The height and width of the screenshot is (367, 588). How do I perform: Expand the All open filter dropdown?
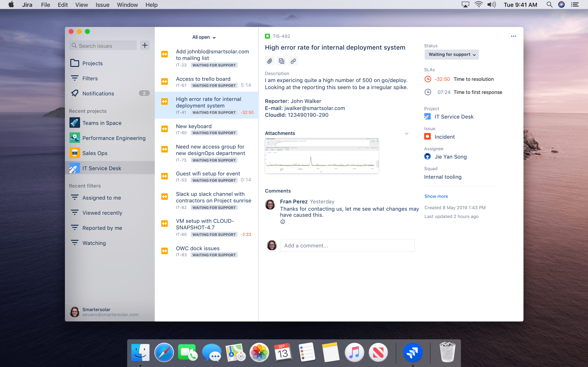(x=204, y=37)
